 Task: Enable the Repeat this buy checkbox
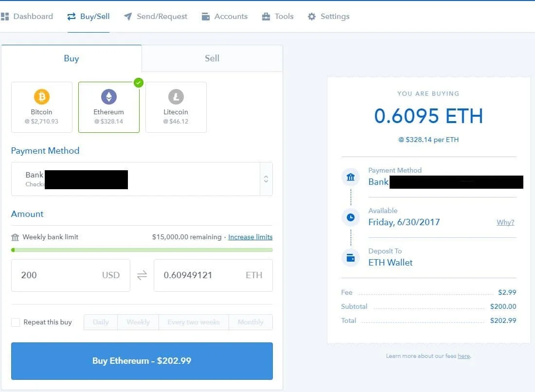point(15,322)
